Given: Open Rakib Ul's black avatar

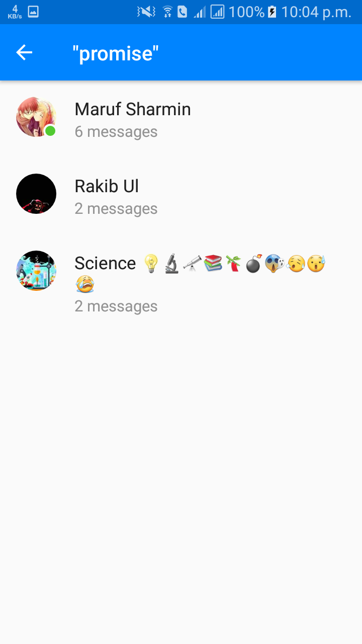Looking at the screenshot, I should pyautogui.click(x=36, y=194).
